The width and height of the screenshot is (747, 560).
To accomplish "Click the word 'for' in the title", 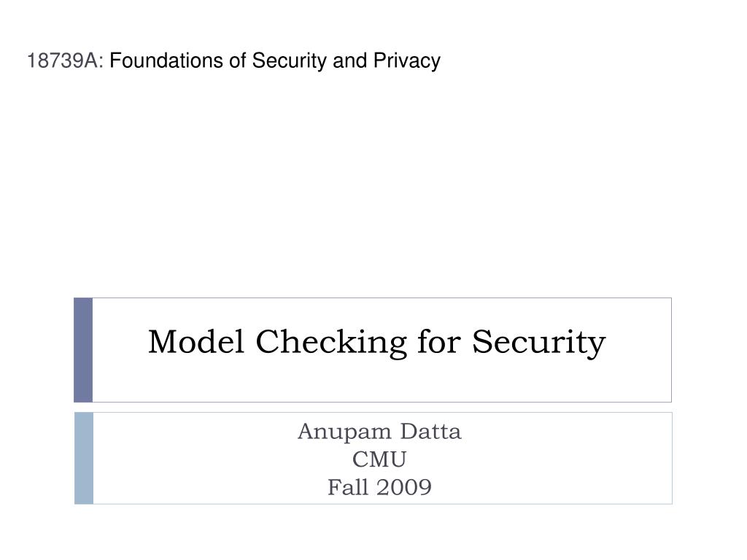I will (438, 341).
